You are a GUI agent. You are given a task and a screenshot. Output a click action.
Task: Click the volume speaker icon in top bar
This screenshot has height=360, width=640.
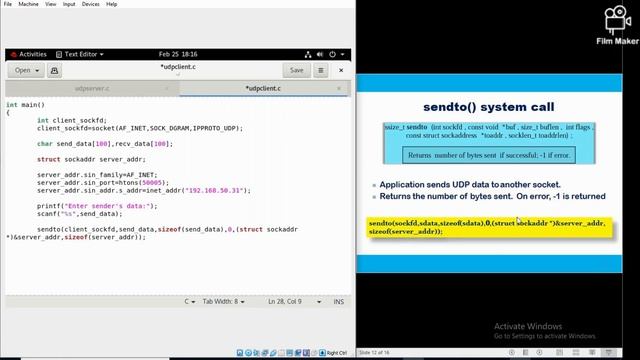point(320,54)
